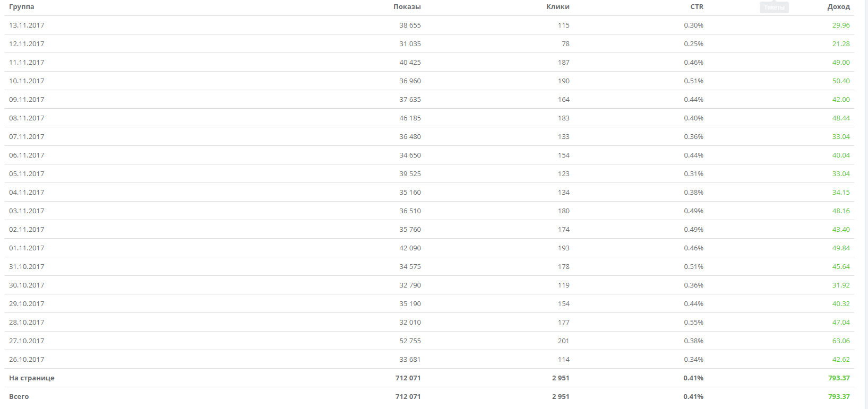This screenshot has height=409, width=868.
Task: Click the "Группа" column header
Action: [x=22, y=7]
